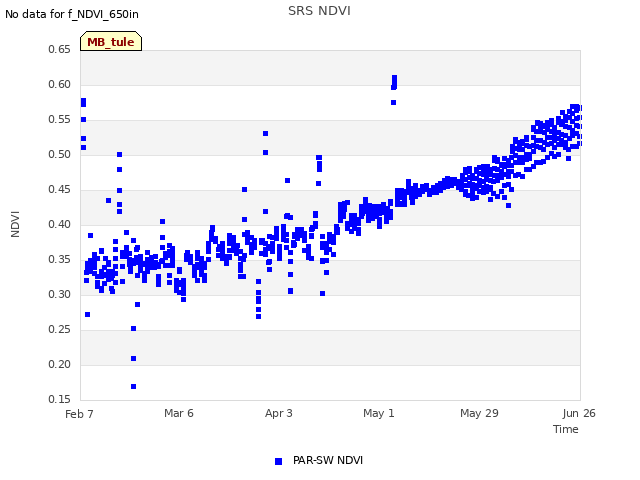This screenshot has height=480, width=640.
Task: Click the 0.60 y-axis tick label
Action: coord(59,84)
